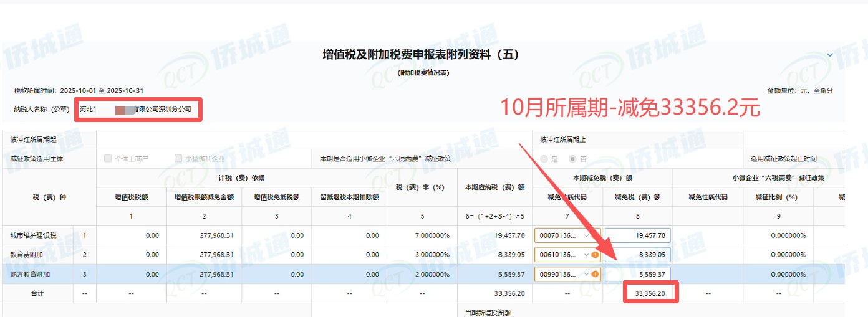This screenshot has height=317, width=868.
Task: Click the 城市维护建设税 row label
Action: pos(34,235)
